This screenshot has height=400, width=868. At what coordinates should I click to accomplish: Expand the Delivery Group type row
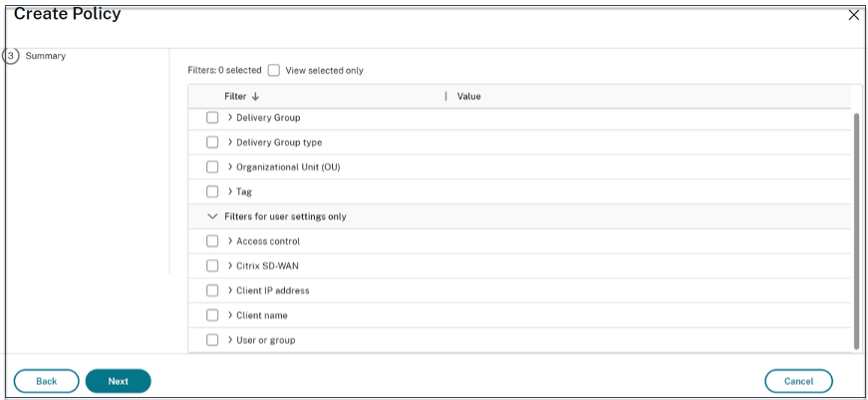coord(230,143)
